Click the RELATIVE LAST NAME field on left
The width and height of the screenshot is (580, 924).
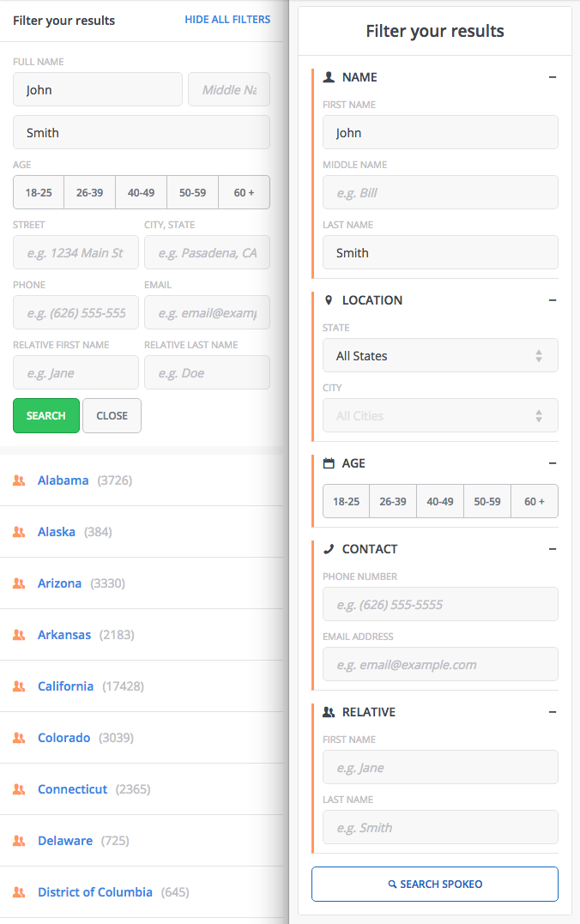coord(208,373)
